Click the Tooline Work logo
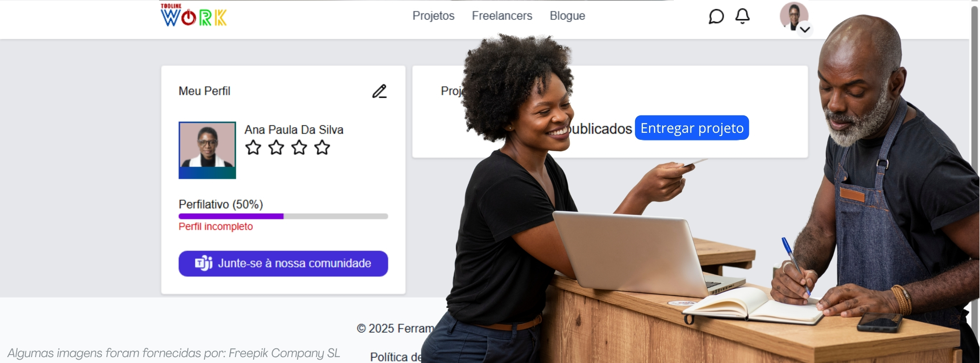 coord(193,15)
